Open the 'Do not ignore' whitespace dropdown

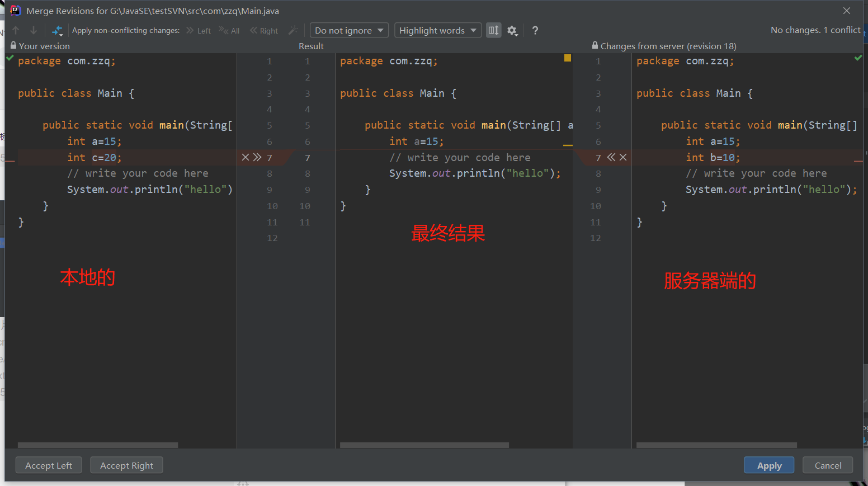349,30
